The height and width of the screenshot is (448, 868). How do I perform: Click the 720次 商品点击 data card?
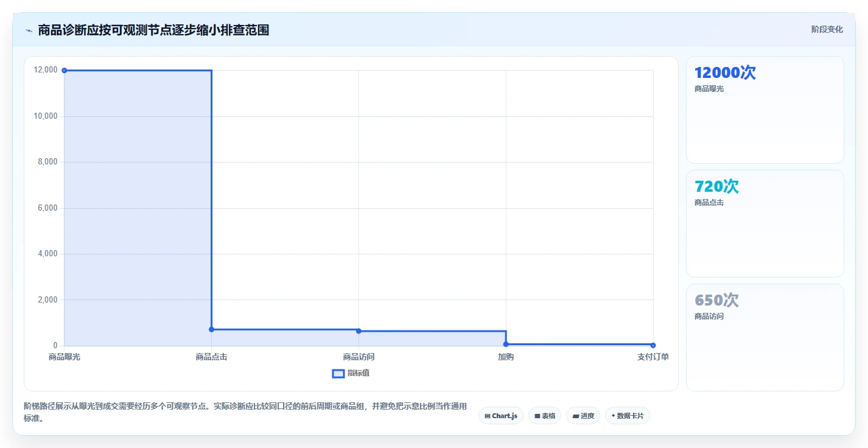(x=765, y=223)
